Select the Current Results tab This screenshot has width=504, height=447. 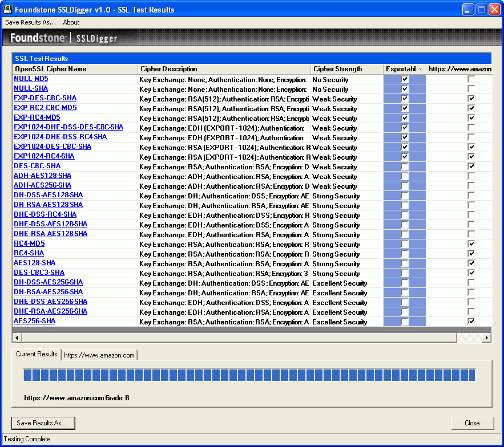(36, 354)
